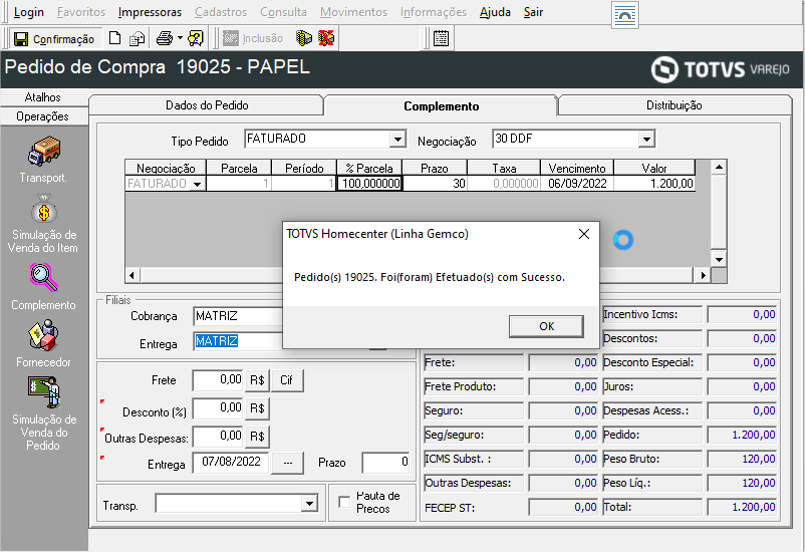Click the Frete value field

(x=218, y=380)
